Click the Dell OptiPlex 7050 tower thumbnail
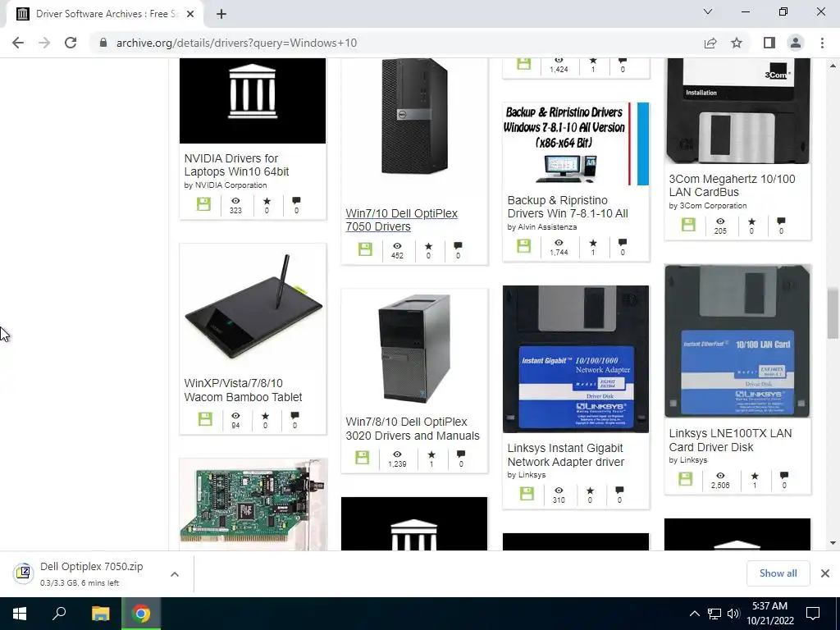Screen dimensions: 840x630 (414, 116)
